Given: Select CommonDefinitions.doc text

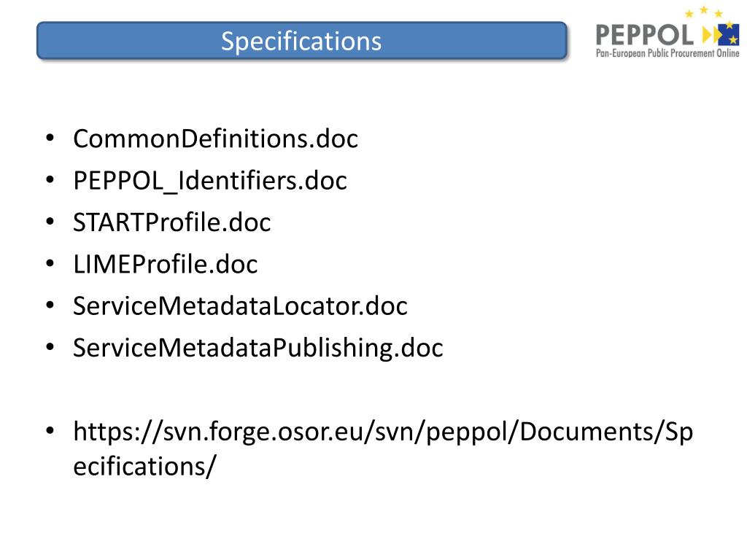Looking at the screenshot, I should tap(215, 139).
